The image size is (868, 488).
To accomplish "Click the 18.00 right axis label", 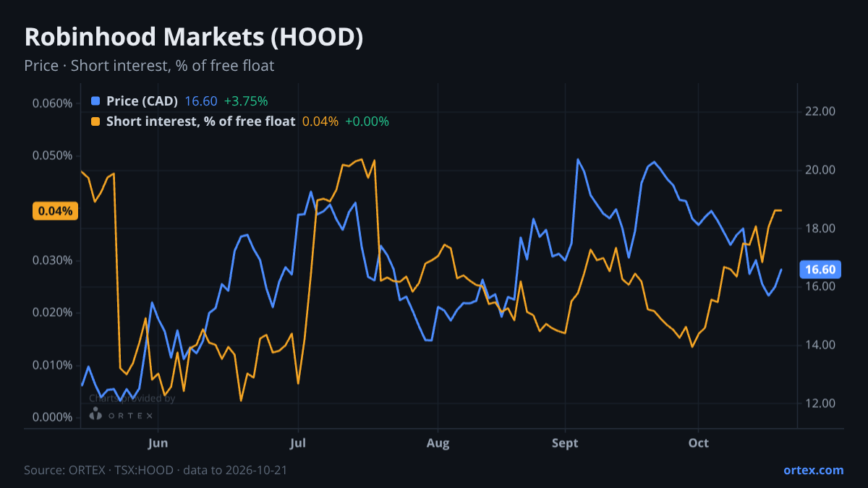I will pos(820,228).
